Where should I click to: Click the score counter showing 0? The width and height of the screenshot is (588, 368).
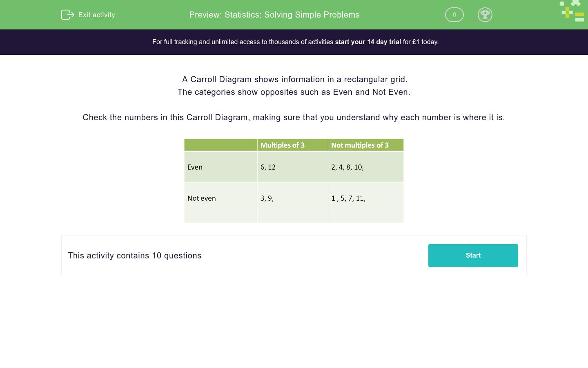point(454,15)
